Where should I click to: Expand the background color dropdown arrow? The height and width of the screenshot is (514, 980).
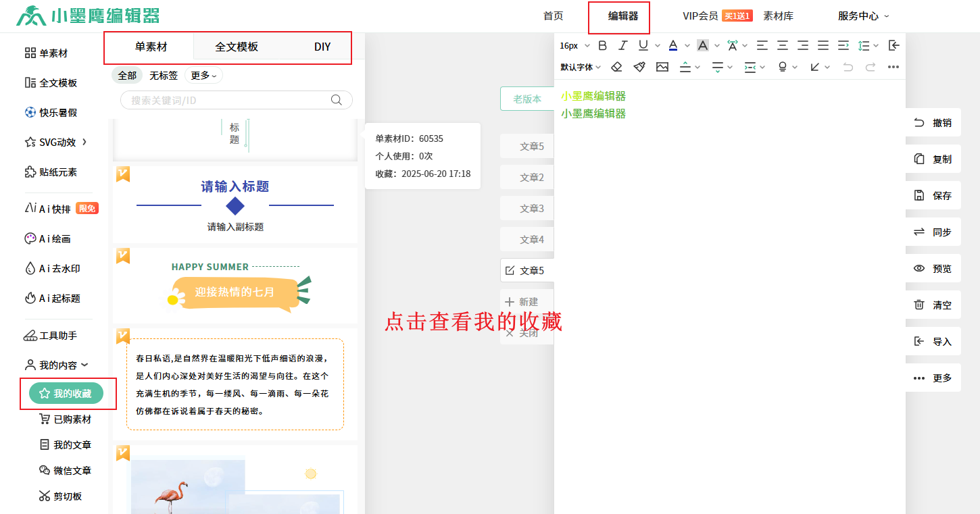716,46
